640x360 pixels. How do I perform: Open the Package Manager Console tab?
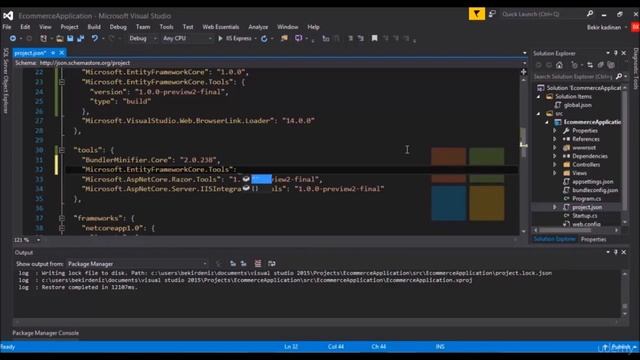46,333
